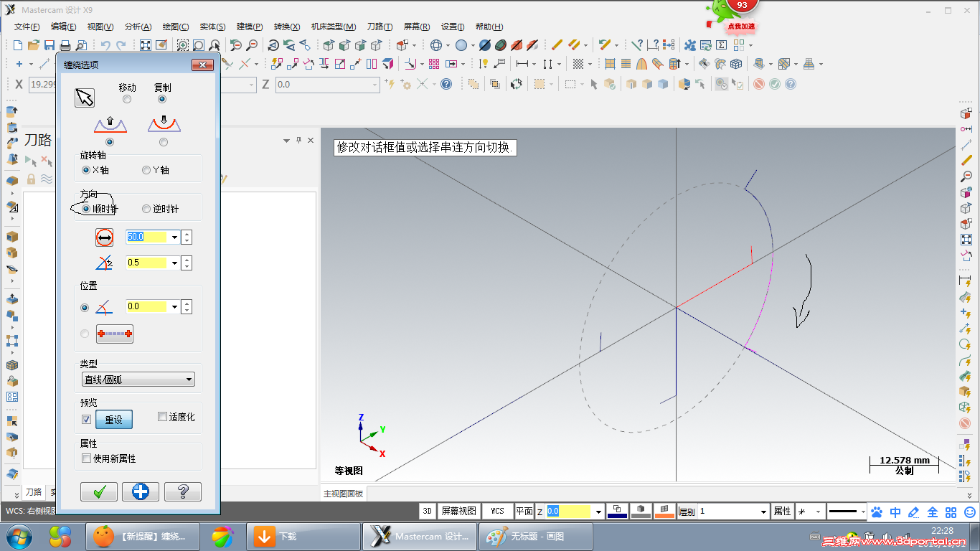Switch to the 主视图面板 tab
The width and height of the screenshot is (980, 551).
point(344,494)
